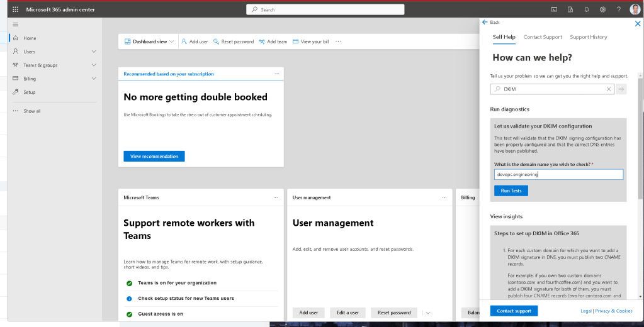
Task: Click the domain name input field
Action: coord(558,174)
